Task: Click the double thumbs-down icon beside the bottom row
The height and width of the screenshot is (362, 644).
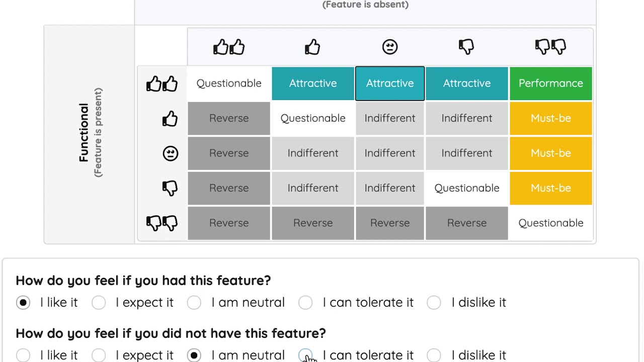Action: 162,223
